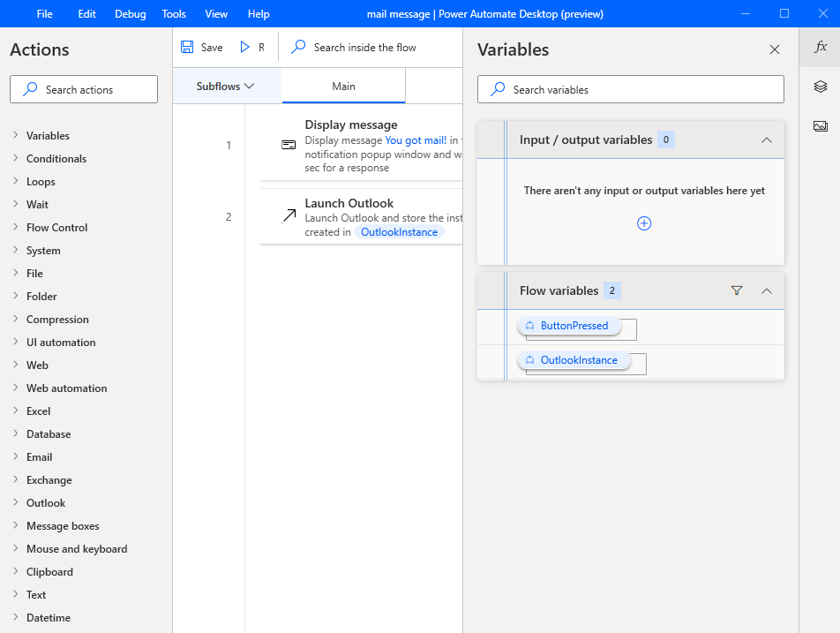Click the Display message action icon

point(289,145)
